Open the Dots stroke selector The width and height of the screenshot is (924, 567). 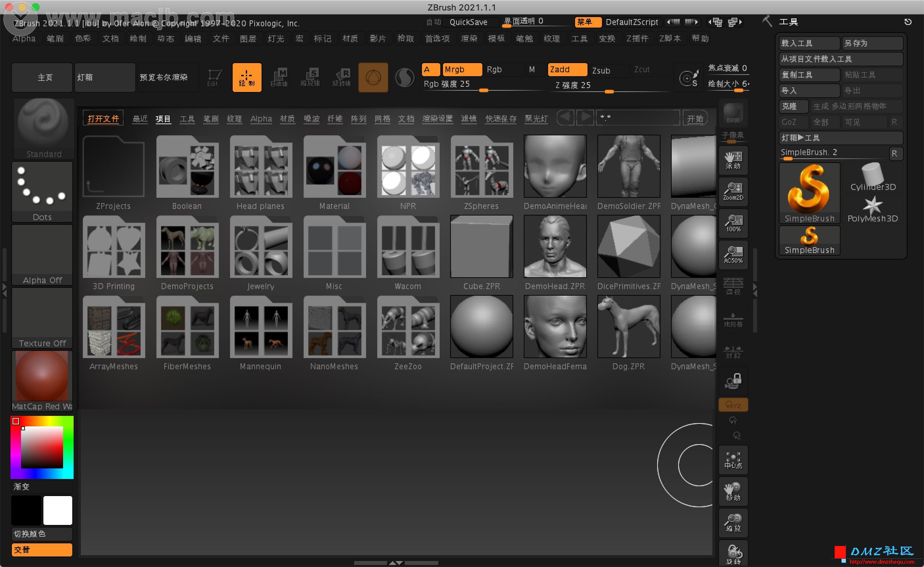pos(42,192)
